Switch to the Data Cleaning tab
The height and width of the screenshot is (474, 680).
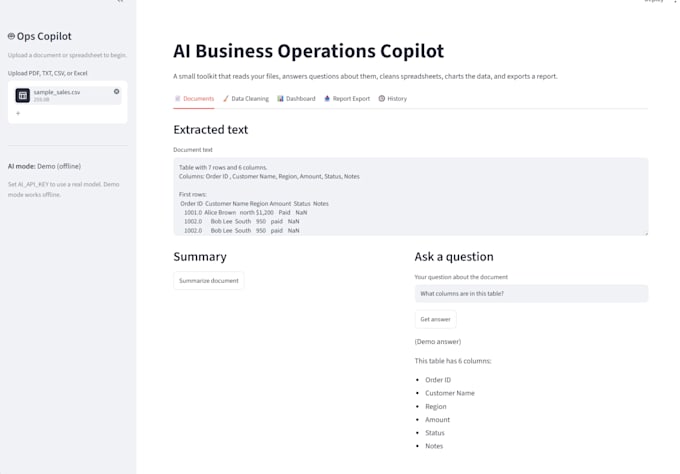(x=246, y=99)
